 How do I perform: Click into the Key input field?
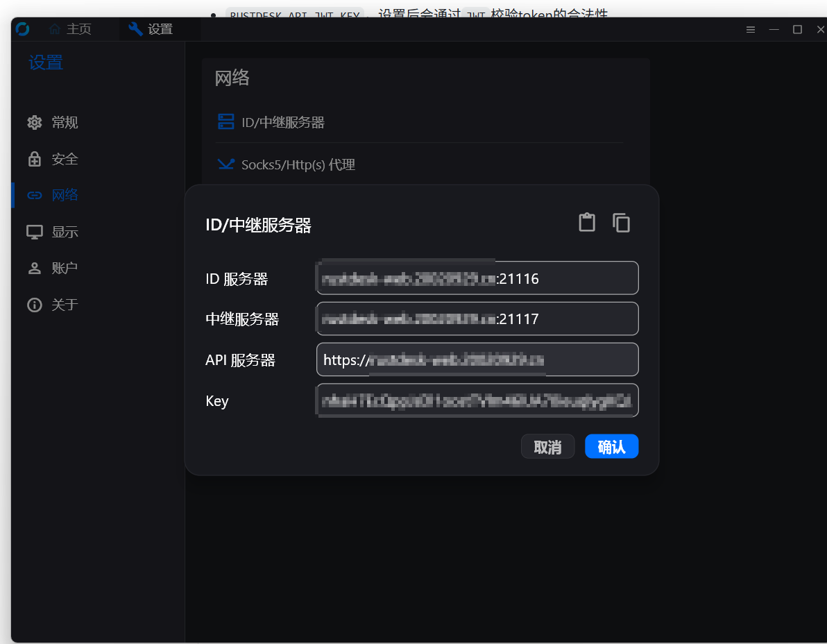point(477,400)
